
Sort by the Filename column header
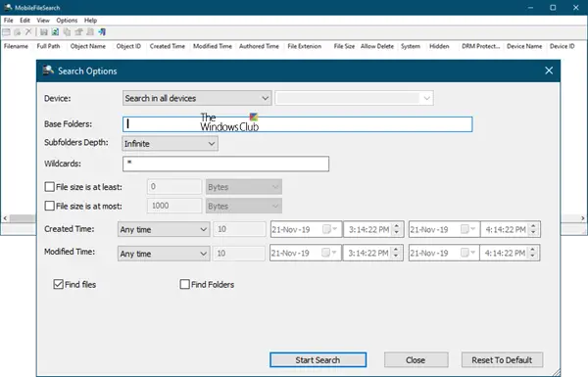[x=16, y=46]
